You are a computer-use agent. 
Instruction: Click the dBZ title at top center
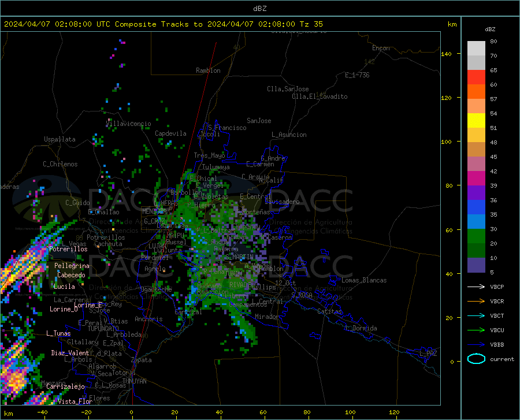[x=259, y=9]
